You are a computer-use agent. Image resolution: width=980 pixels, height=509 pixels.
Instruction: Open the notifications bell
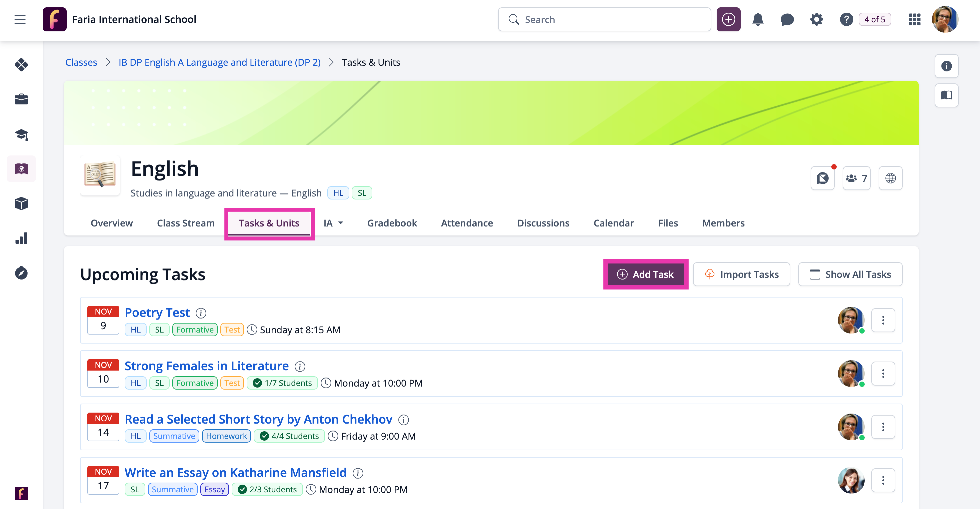pyautogui.click(x=758, y=19)
